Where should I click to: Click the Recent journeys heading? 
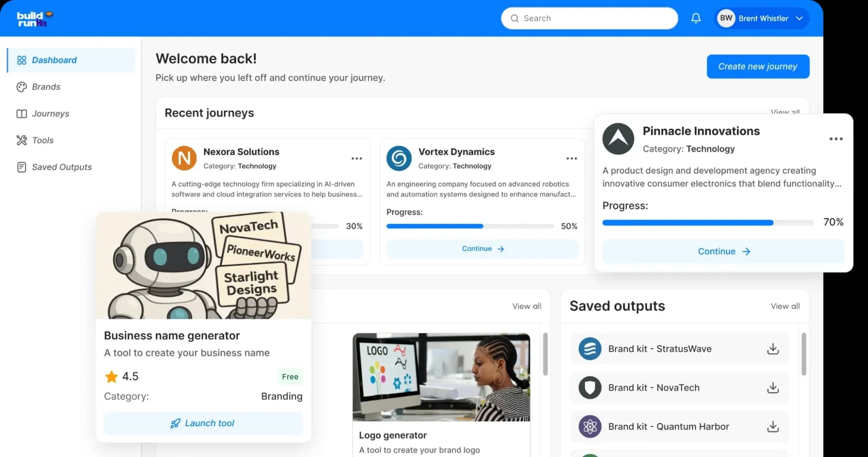pos(209,113)
